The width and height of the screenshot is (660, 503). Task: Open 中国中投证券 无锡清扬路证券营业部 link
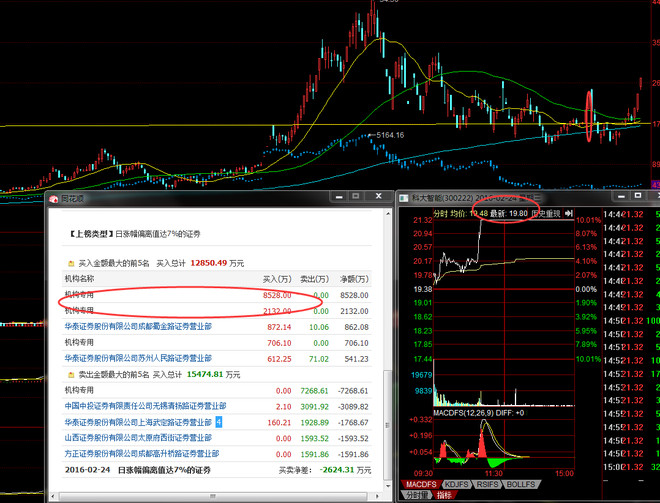click(x=145, y=406)
